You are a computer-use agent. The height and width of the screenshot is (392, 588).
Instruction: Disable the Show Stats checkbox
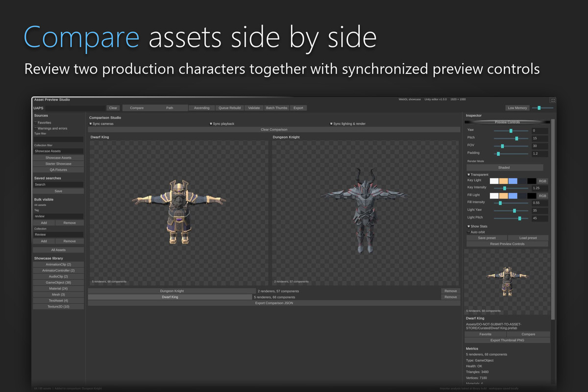click(x=468, y=226)
